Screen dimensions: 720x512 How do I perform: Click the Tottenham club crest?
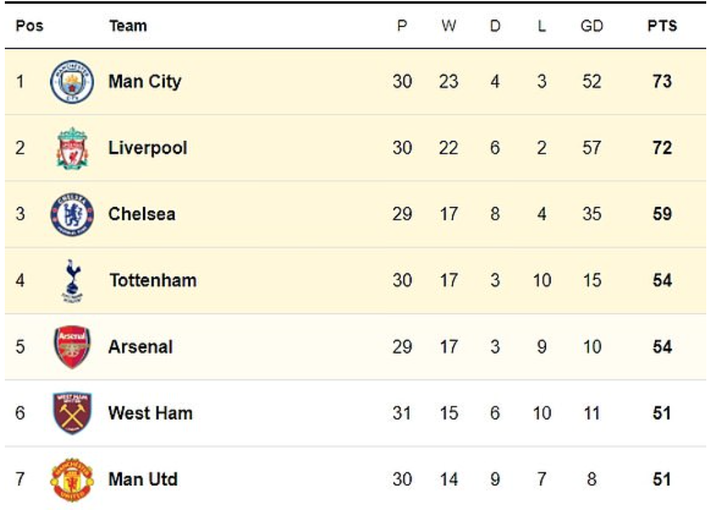pos(71,280)
